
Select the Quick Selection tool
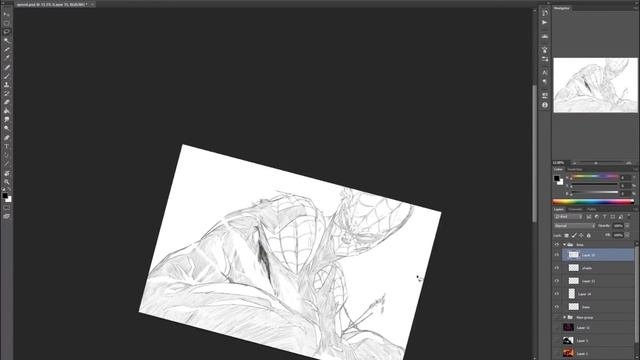point(7,41)
